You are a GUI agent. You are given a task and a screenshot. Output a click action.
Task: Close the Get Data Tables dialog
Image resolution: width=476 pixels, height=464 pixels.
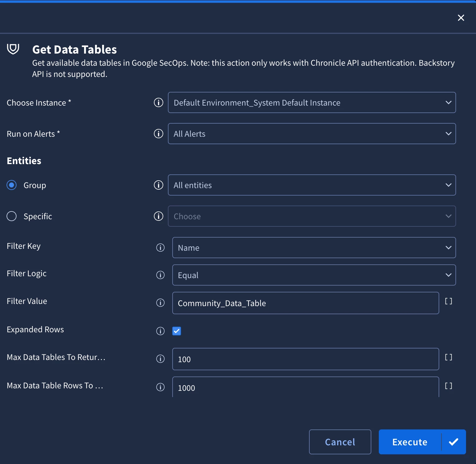461,18
